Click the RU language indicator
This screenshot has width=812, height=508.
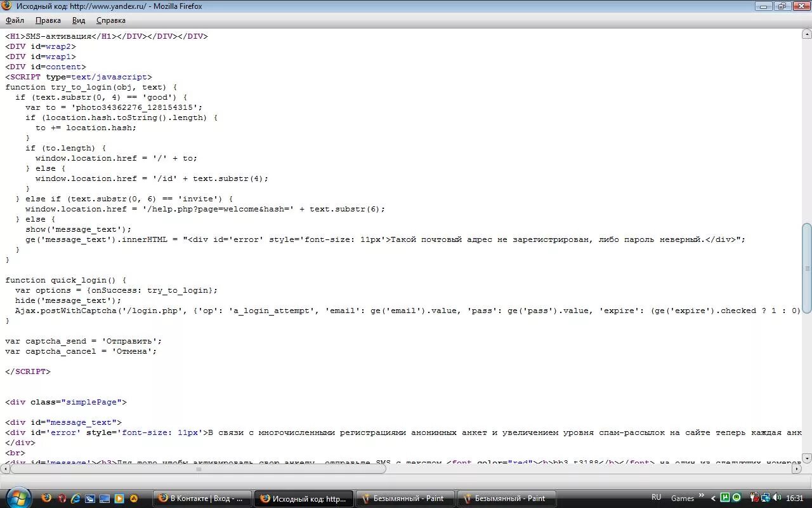coord(656,497)
